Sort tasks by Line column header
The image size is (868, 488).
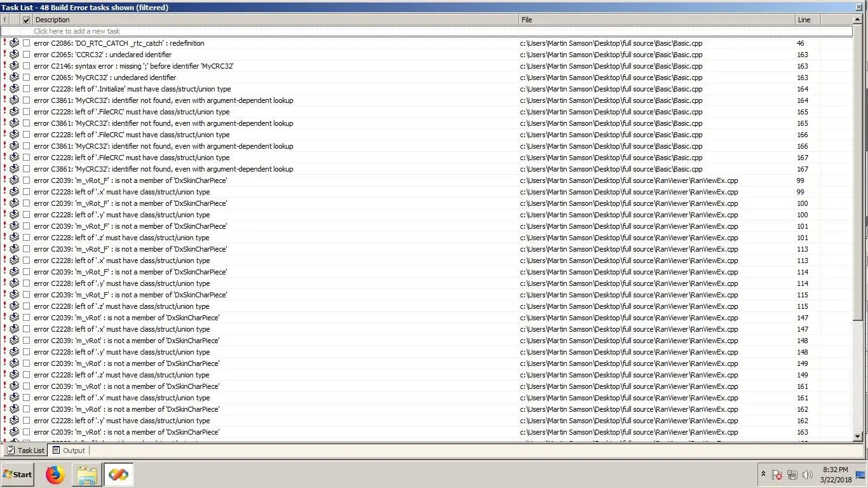[807, 20]
